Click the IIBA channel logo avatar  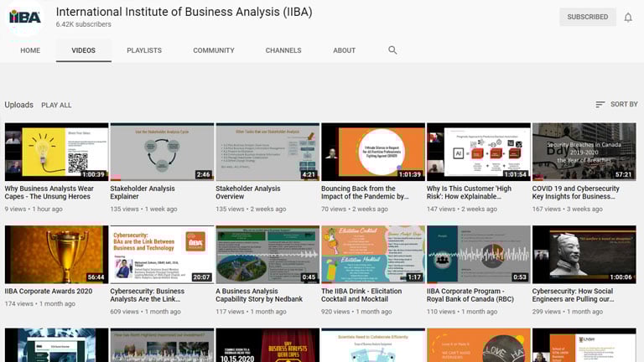pyautogui.click(x=25, y=18)
